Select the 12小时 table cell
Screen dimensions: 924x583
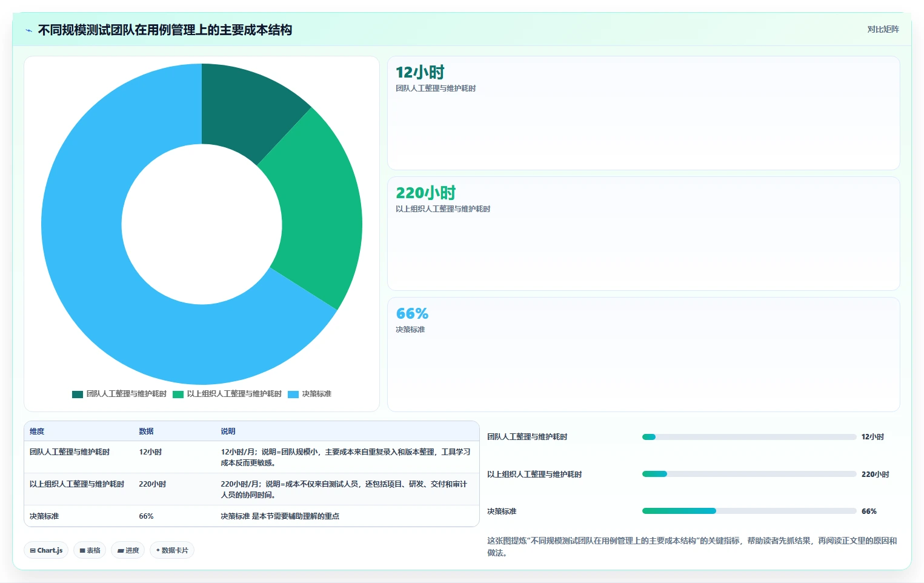point(150,452)
